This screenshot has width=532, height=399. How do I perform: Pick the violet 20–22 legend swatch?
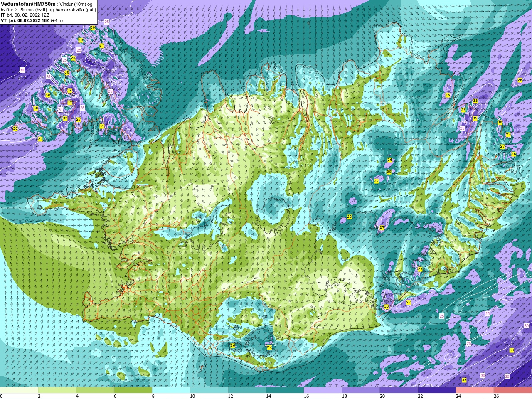point(399,390)
